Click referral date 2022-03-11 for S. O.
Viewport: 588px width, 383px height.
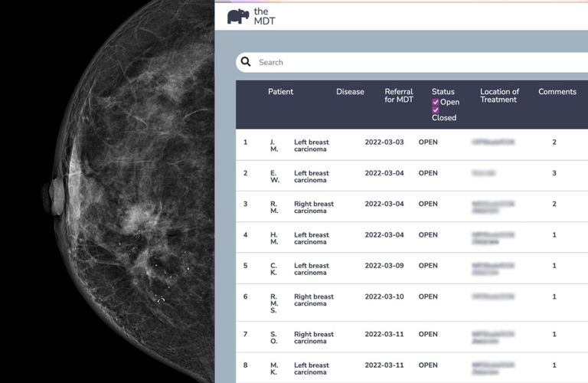coord(384,334)
